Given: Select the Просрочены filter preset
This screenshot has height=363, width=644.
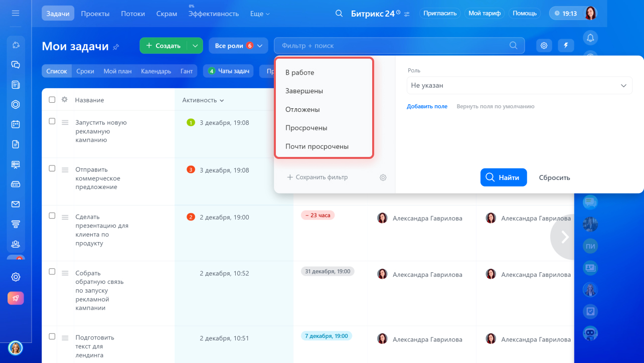Looking at the screenshot, I should tap(306, 128).
